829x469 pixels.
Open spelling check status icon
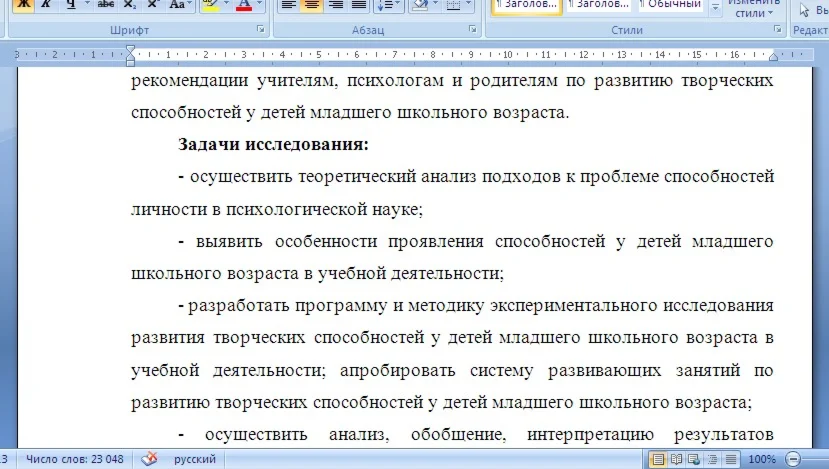(x=150, y=459)
